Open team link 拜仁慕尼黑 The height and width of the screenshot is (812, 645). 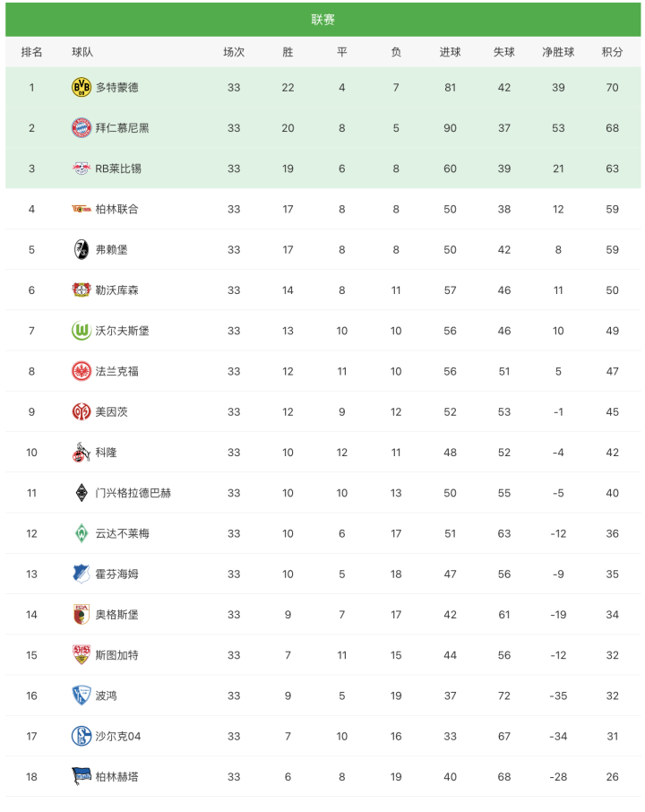point(123,128)
